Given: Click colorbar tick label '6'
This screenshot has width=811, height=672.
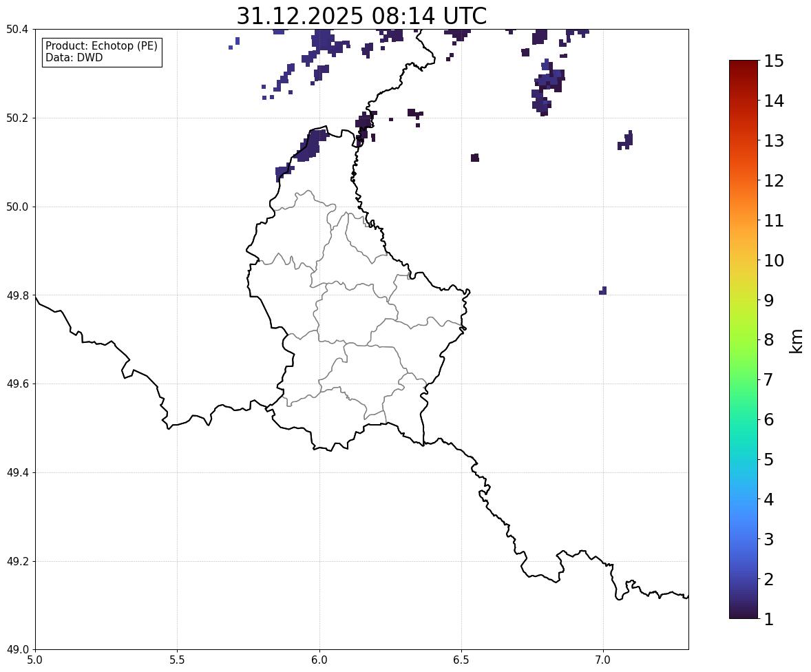Looking at the screenshot, I should coord(768,419).
